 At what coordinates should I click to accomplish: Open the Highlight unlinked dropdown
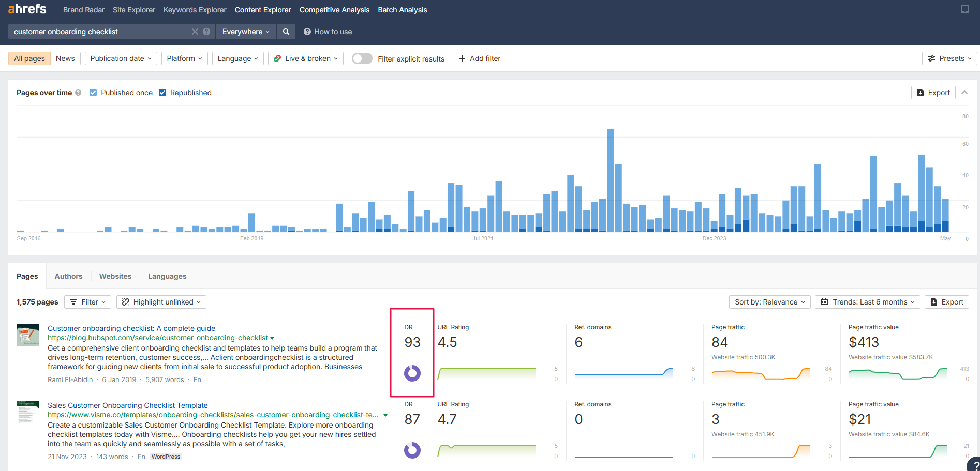tap(161, 302)
